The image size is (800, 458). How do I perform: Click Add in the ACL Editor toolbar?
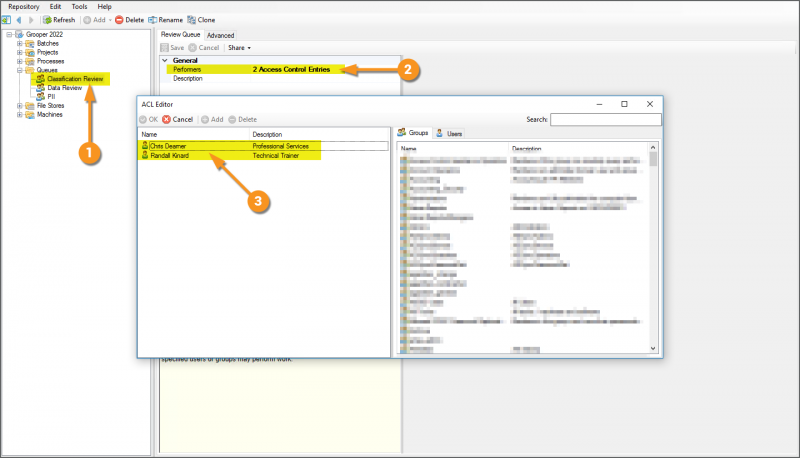pyautogui.click(x=212, y=119)
